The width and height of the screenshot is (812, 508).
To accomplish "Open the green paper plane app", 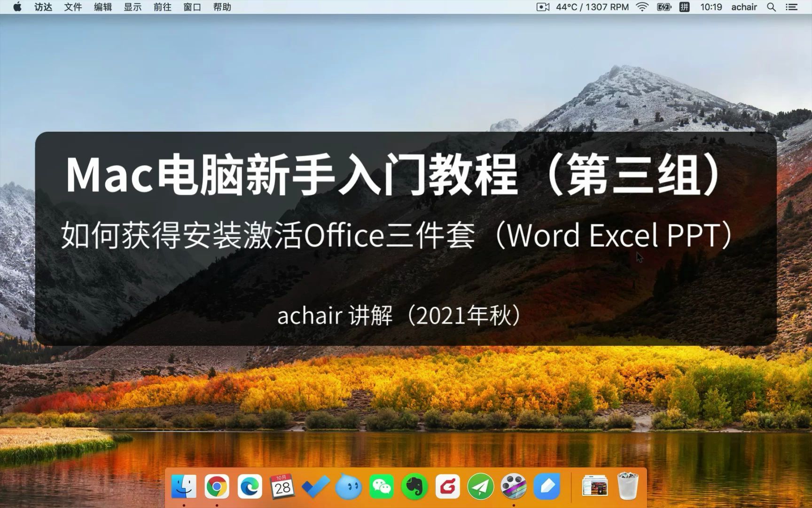I will [480, 486].
